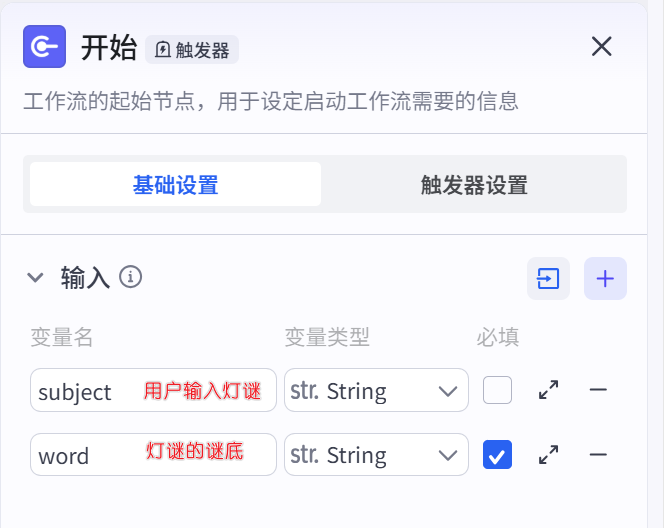Click the input info icon
This screenshot has height=528, width=664.
[x=130, y=277]
